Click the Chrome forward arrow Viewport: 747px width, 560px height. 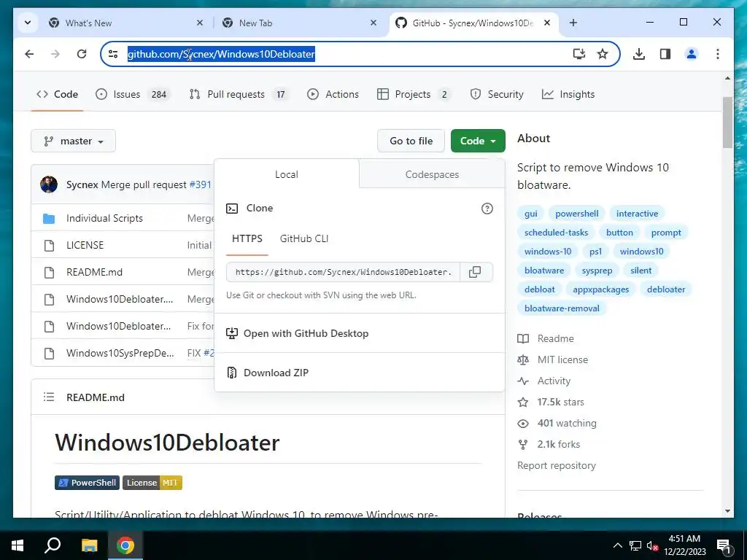point(55,54)
